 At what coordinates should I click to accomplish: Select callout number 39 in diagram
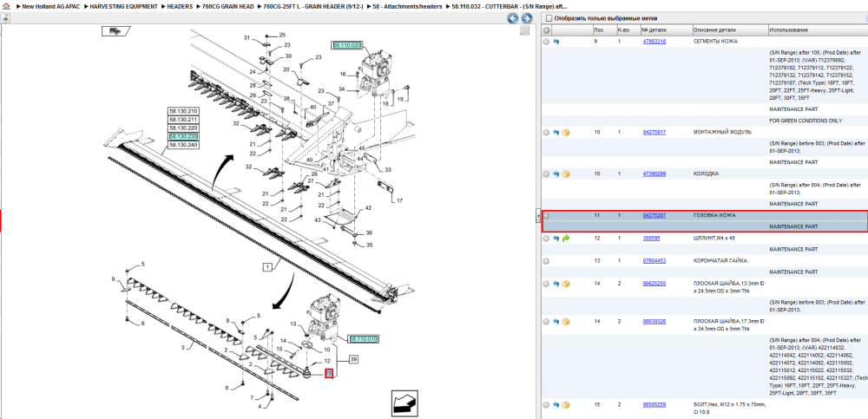coord(353,359)
